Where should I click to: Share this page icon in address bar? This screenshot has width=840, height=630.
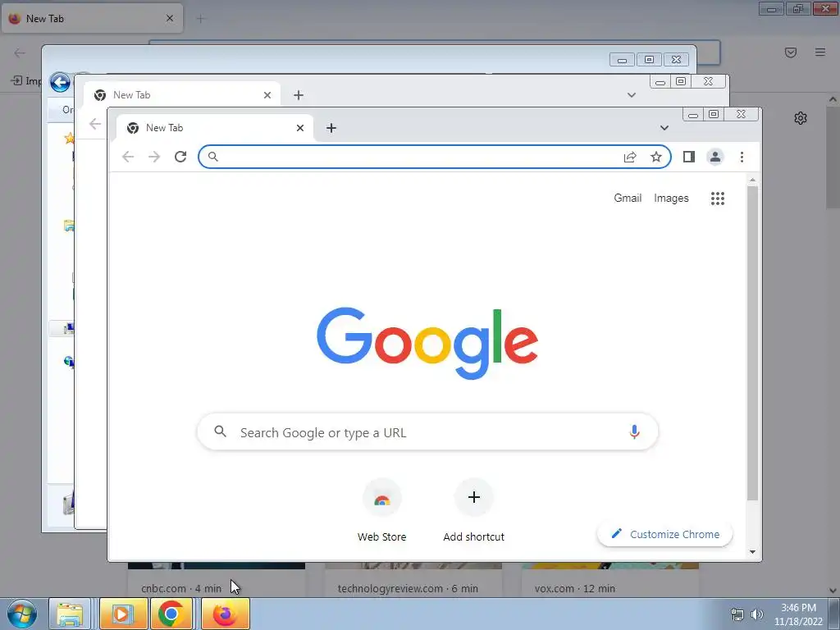tap(630, 157)
